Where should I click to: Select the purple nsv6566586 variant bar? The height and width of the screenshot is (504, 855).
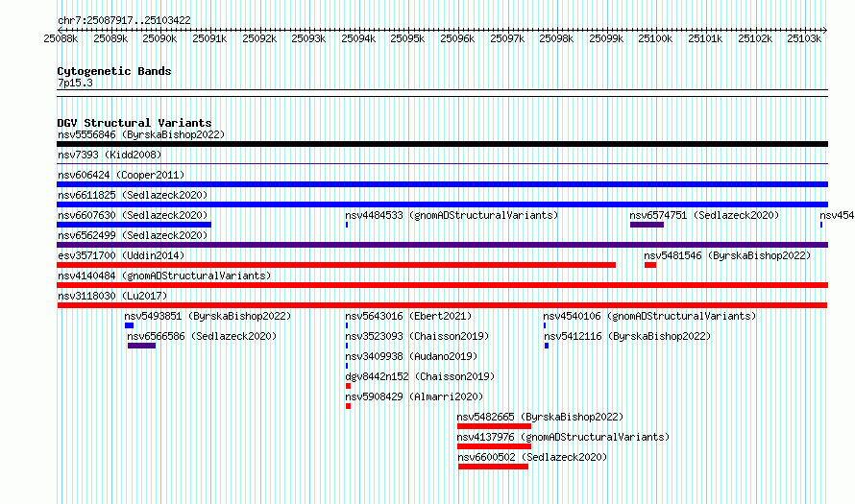click(142, 346)
